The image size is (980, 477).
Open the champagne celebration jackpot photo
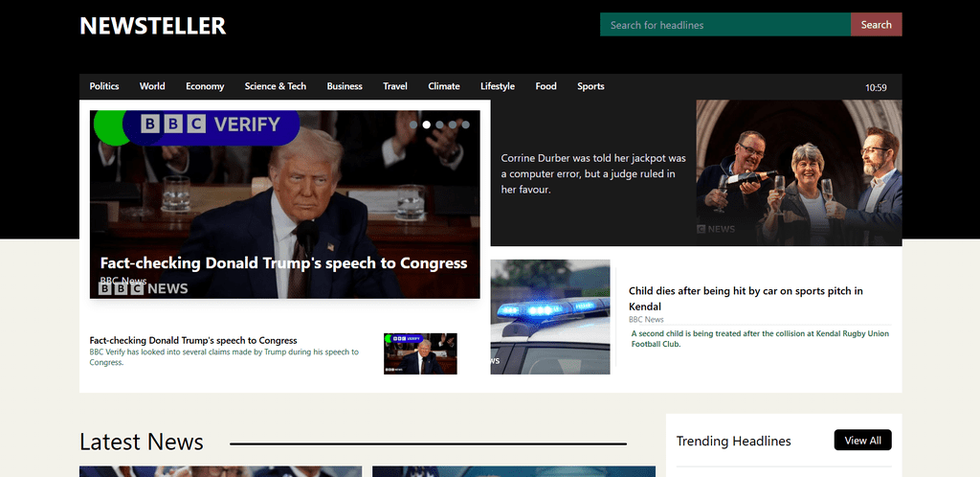tap(799, 172)
